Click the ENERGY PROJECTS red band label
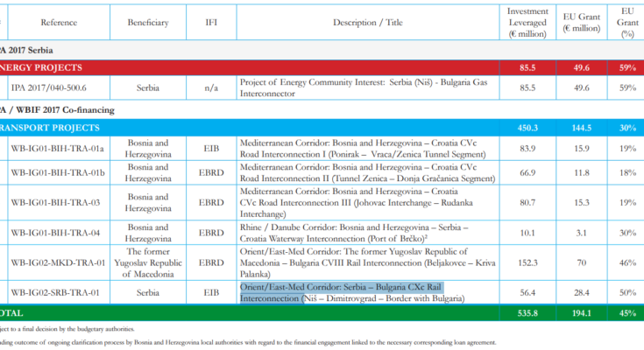 tap(41, 67)
